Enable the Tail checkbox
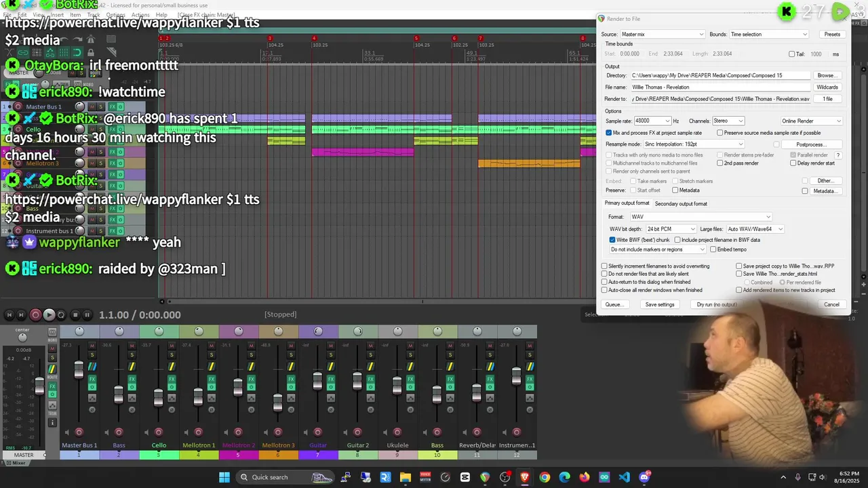This screenshot has height=488, width=868. click(792, 54)
